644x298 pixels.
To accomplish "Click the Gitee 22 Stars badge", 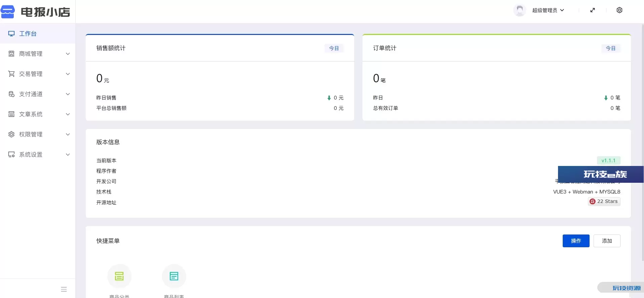I will [604, 201].
